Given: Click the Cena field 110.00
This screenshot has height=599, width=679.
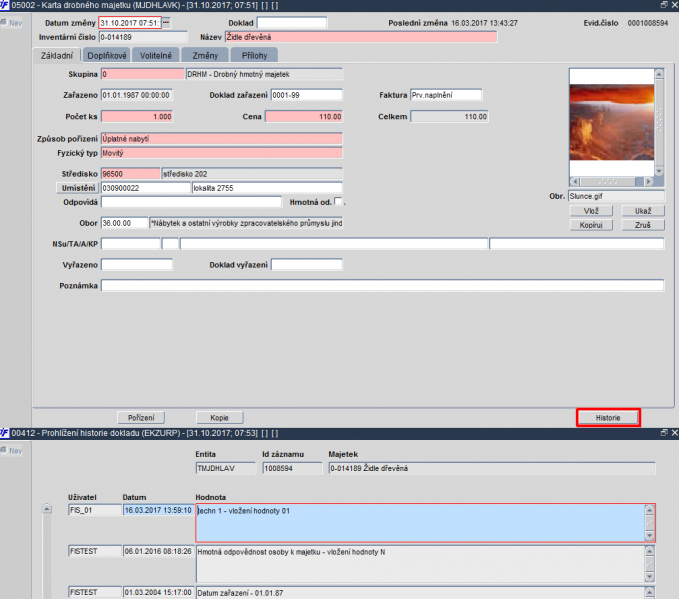Looking at the screenshot, I should (304, 117).
